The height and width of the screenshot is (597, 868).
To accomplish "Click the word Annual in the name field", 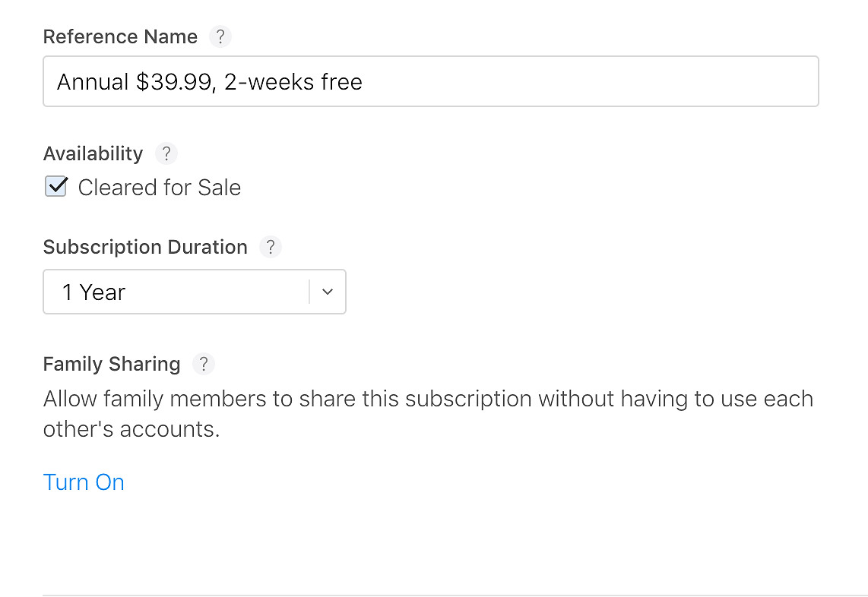I will (93, 82).
